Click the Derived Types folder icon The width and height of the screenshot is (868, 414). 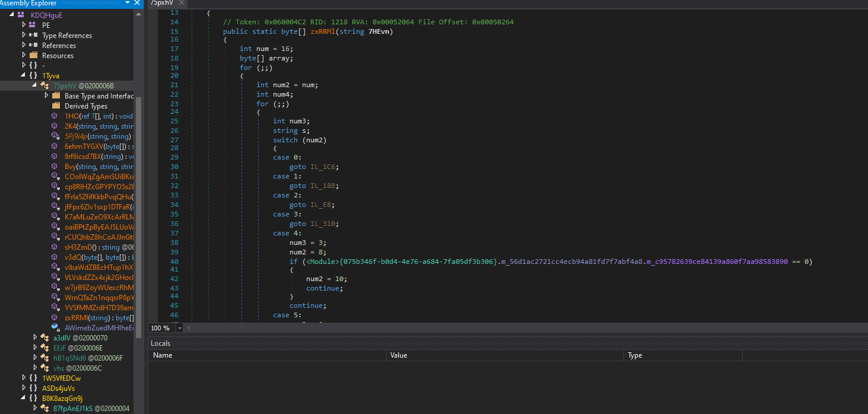56,106
